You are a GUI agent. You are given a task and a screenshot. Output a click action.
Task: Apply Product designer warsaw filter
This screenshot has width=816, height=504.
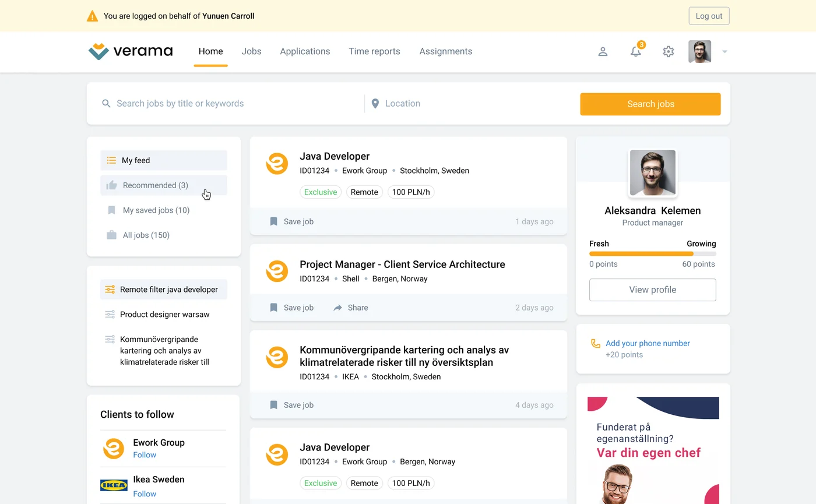pyautogui.click(x=164, y=315)
